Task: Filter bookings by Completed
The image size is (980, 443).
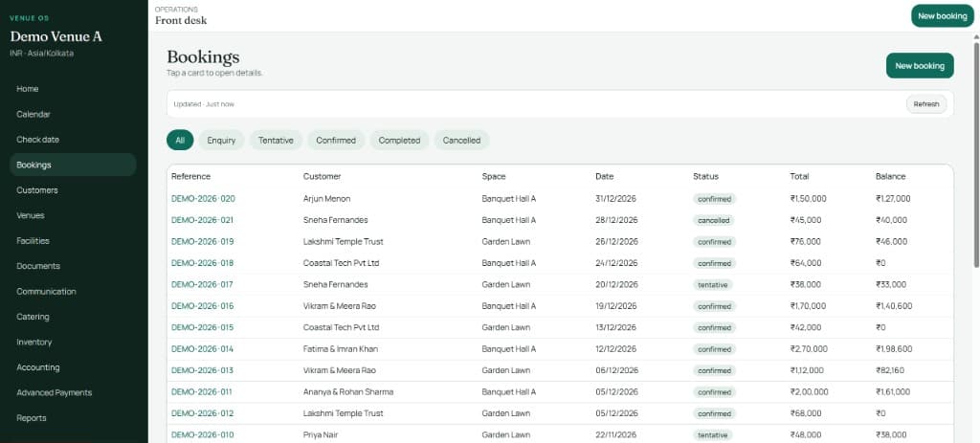Action: [x=399, y=140]
